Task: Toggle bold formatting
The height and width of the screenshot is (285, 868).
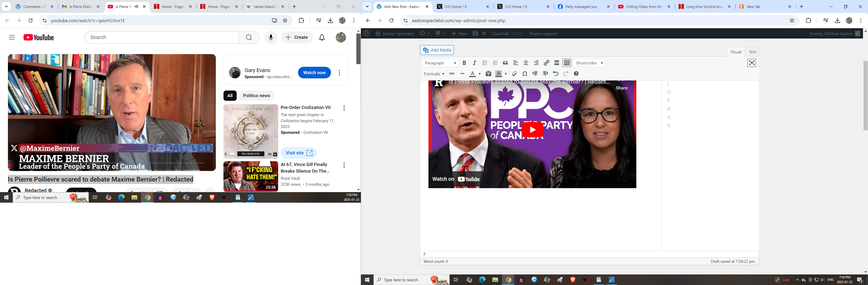Action: 464,63
